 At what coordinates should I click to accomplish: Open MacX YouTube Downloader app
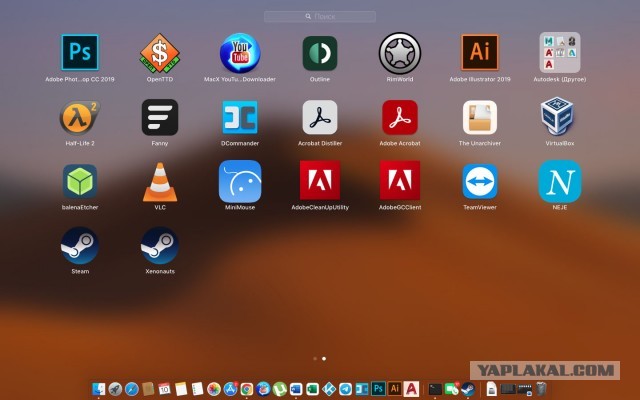click(240, 53)
